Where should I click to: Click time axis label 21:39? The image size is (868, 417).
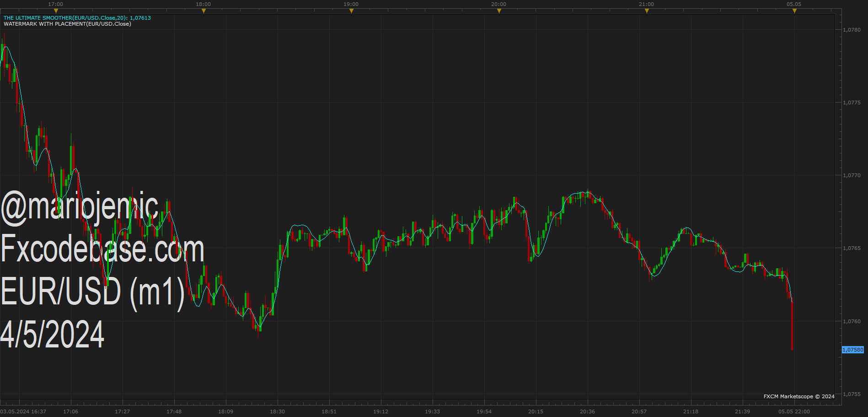(742, 412)
